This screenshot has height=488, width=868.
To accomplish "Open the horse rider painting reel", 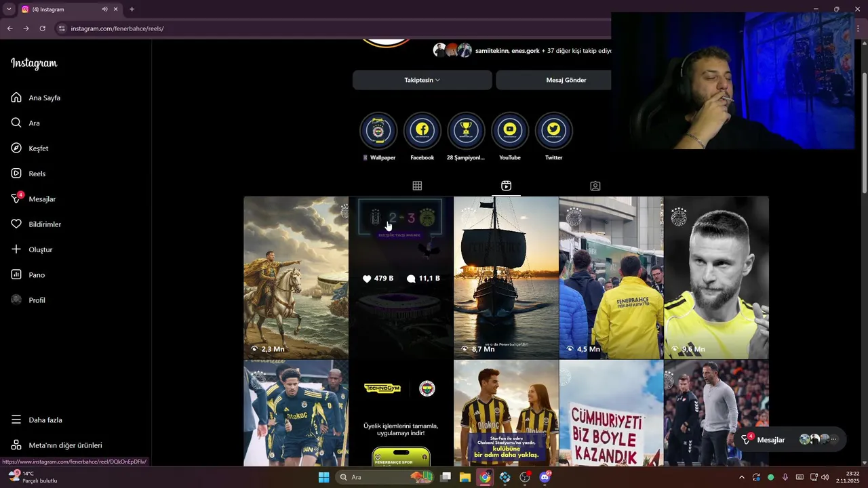I will [296, 278].
